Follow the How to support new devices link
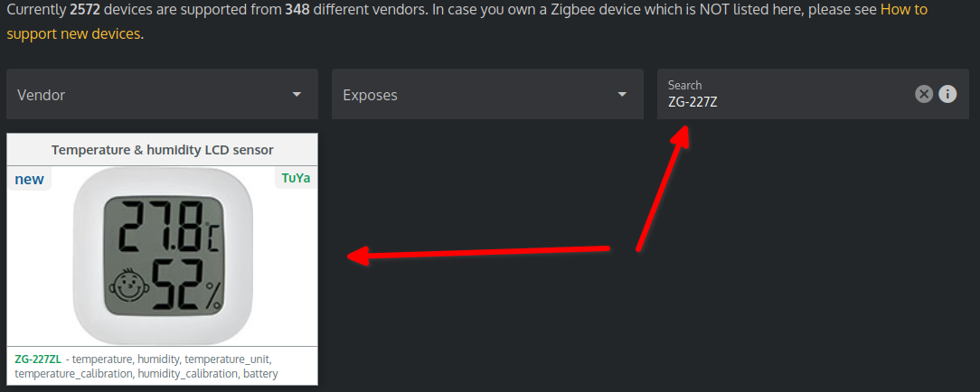Screen dimensions: 980x392 [466, 21]
